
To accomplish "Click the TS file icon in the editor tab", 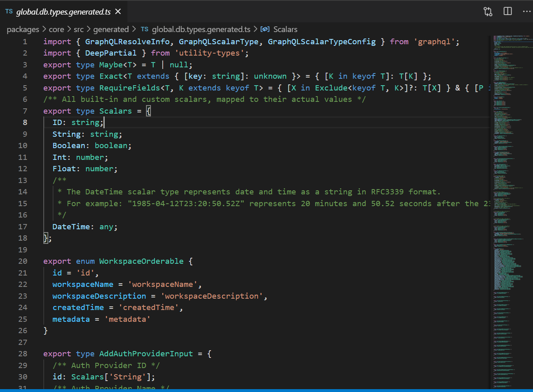I will [x=9, y=11].
